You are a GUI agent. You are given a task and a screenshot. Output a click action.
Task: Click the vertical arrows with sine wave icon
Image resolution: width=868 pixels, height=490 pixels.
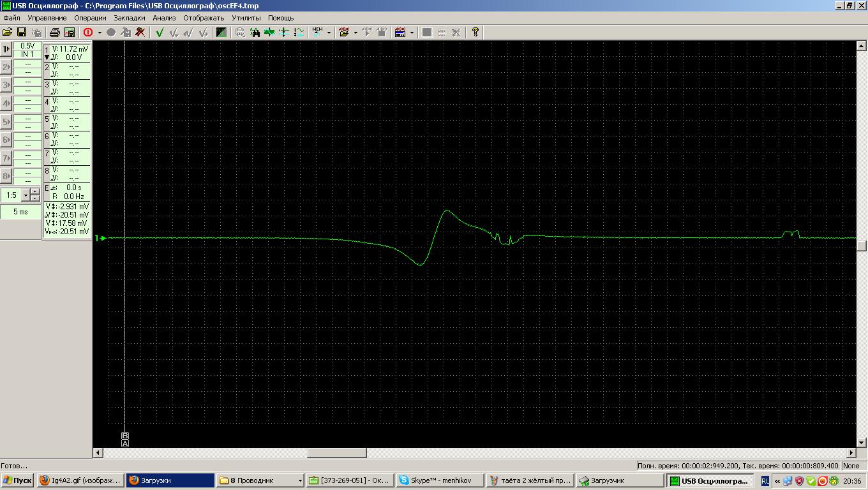click(x=299, y=32)
